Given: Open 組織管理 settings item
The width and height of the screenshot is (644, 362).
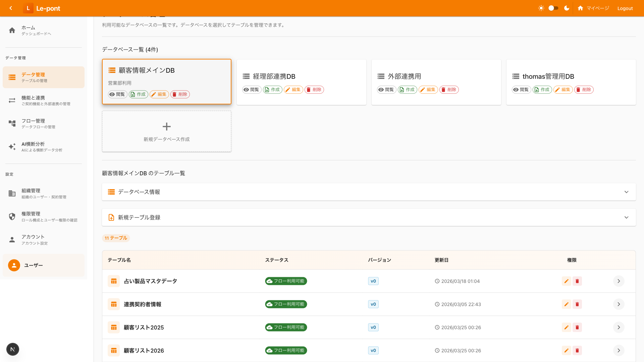Looking at the screenshot, I should [x=44, y=193].
